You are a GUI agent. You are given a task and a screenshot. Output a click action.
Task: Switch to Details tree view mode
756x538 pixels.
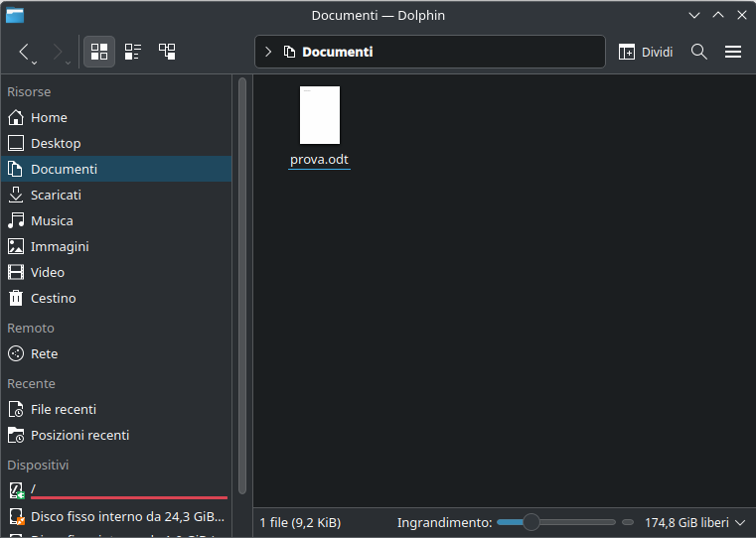click(x=167, y=52)
